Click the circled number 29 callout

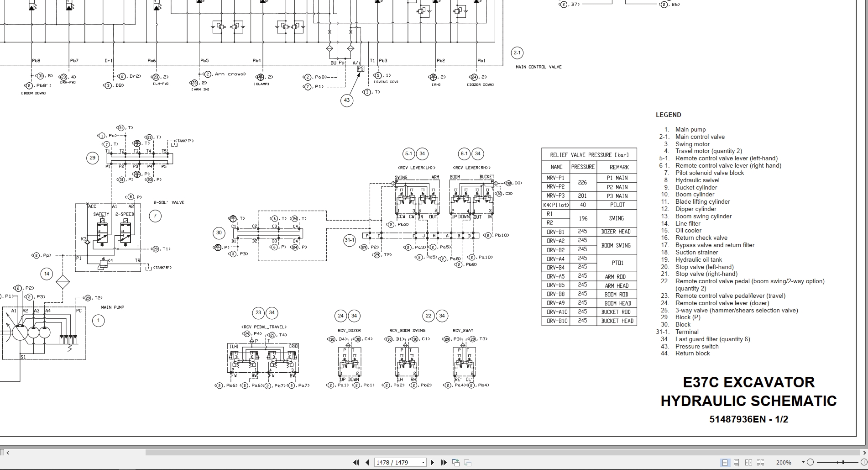tap(93, 158)
